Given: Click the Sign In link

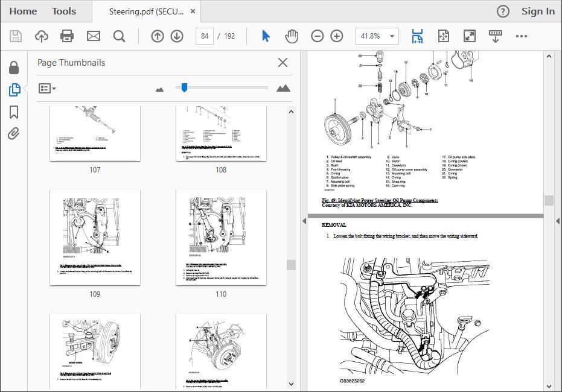Looking at the screenshot, I should point(538,11).
